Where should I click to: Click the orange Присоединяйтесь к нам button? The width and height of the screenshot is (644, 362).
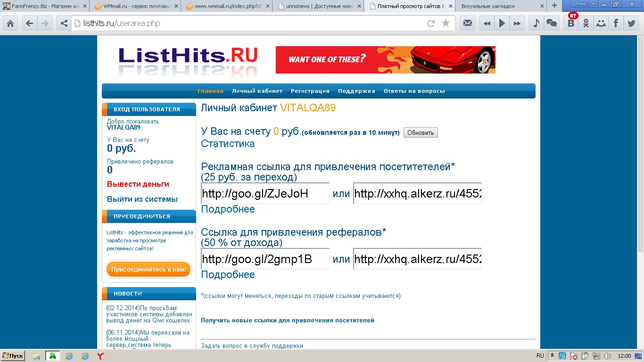tap(149, 270)
